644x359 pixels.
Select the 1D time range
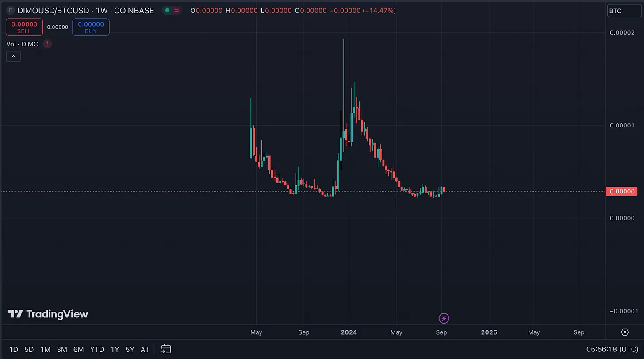coord(14,350)
